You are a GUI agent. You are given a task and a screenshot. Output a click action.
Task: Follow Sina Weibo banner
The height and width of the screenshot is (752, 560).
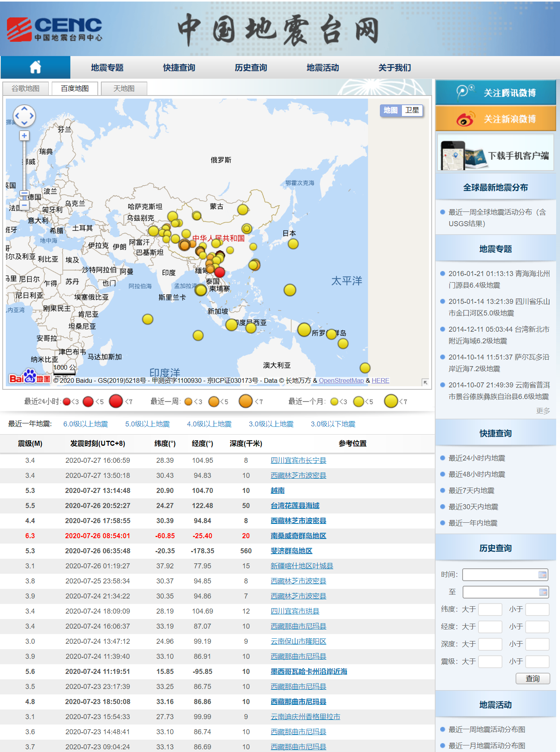click(495, 119)
